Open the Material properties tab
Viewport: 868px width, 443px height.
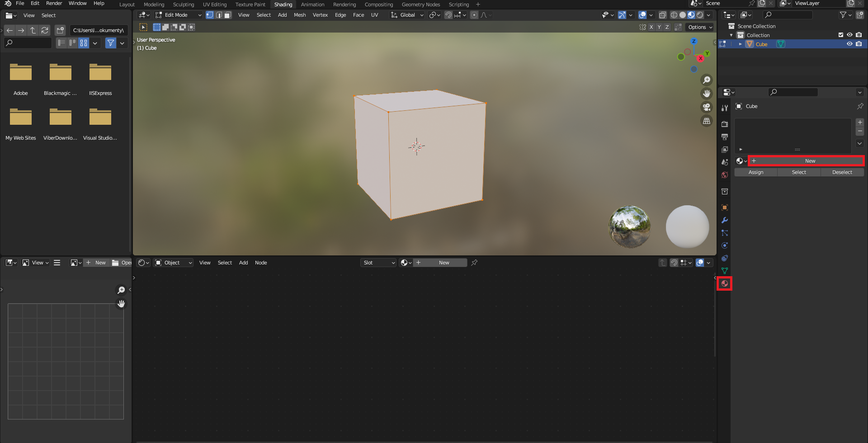724,283
